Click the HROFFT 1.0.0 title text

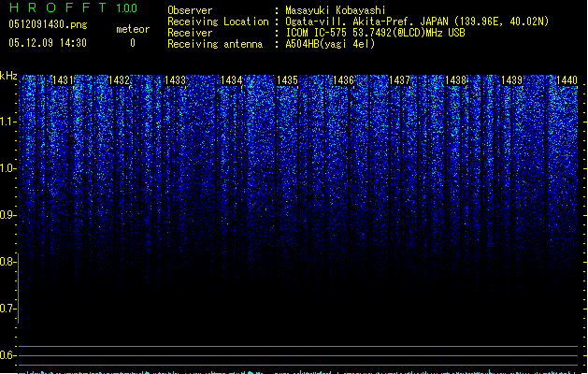[x=73, y=7]
